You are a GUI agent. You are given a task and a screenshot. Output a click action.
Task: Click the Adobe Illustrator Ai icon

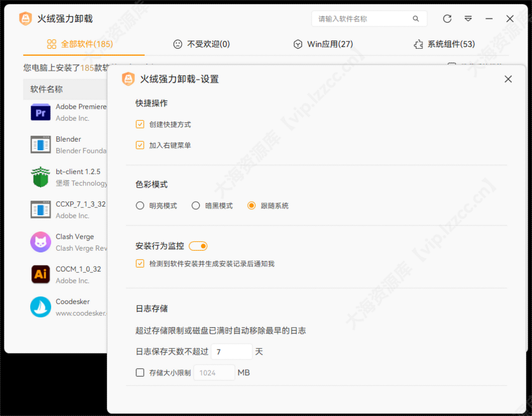[x=41, y=274]
